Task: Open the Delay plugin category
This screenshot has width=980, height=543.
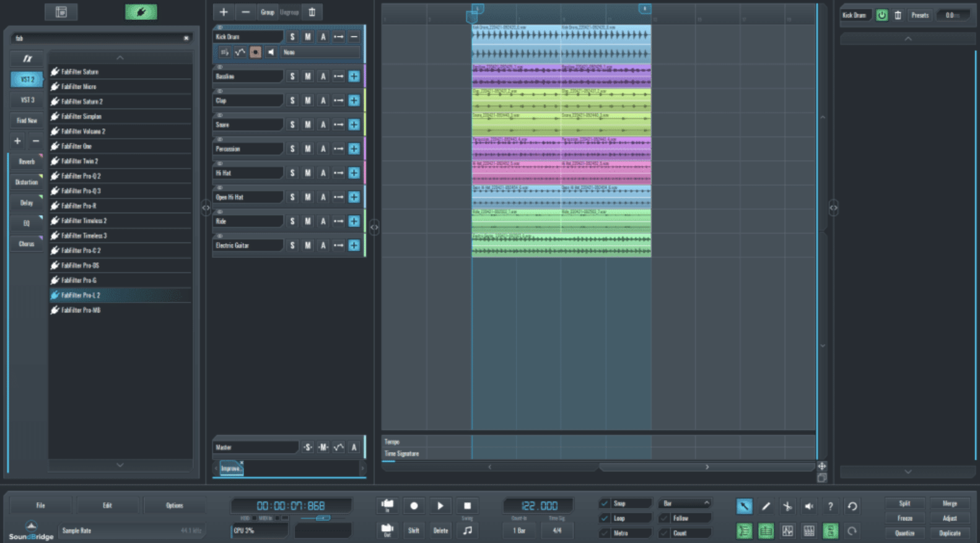Action: (x=27, y=203)
